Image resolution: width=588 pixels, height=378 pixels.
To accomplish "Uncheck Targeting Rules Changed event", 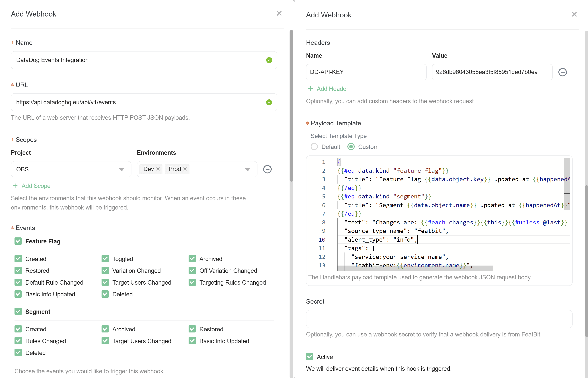I will coord(192,282).
